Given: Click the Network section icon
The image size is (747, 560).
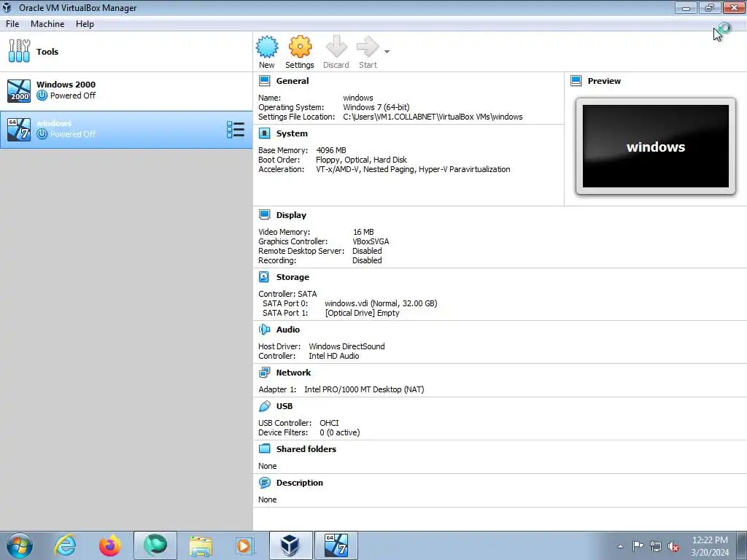Looking at the screenshot, I should point(264,373).
